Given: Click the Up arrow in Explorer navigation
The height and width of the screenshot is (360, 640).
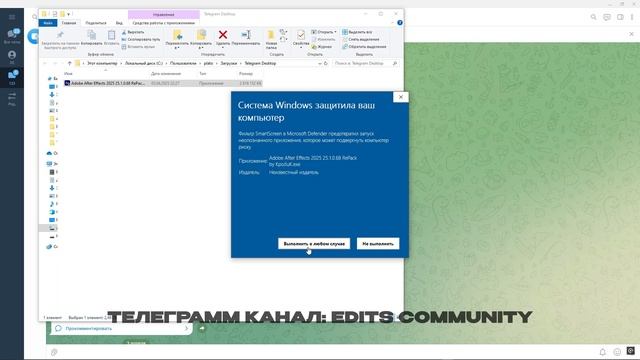Looking at the screenshot, I should click(x=69, y=63).
